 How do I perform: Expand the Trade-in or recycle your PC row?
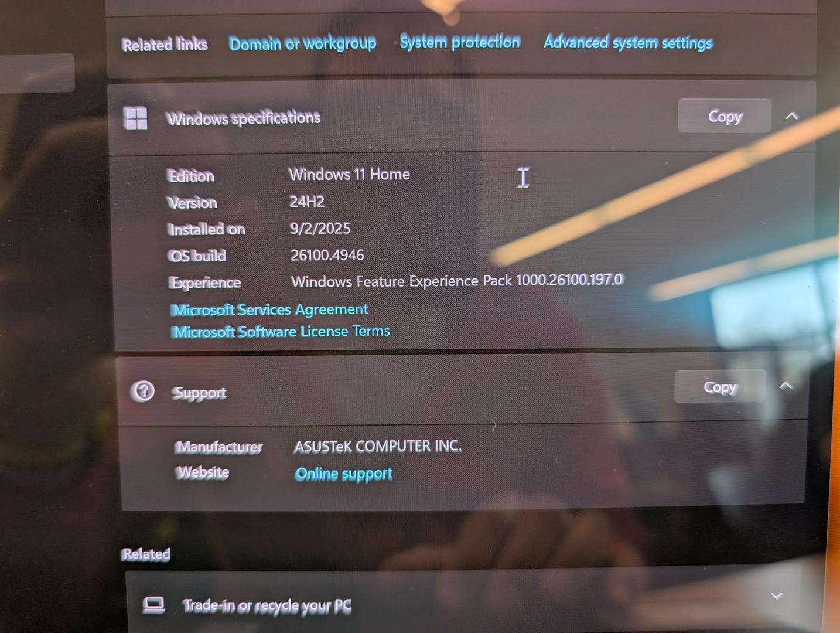point(777,595)
